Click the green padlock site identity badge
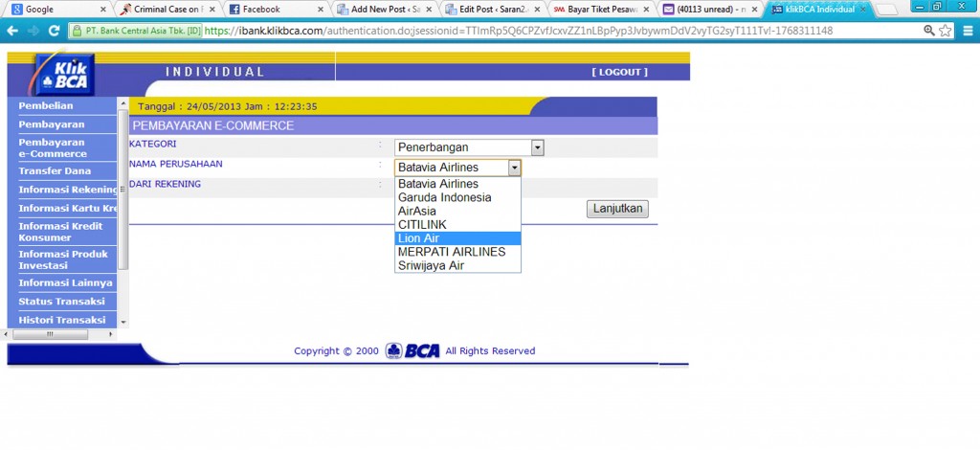This screenshot has width=980, height=450. 136,31
